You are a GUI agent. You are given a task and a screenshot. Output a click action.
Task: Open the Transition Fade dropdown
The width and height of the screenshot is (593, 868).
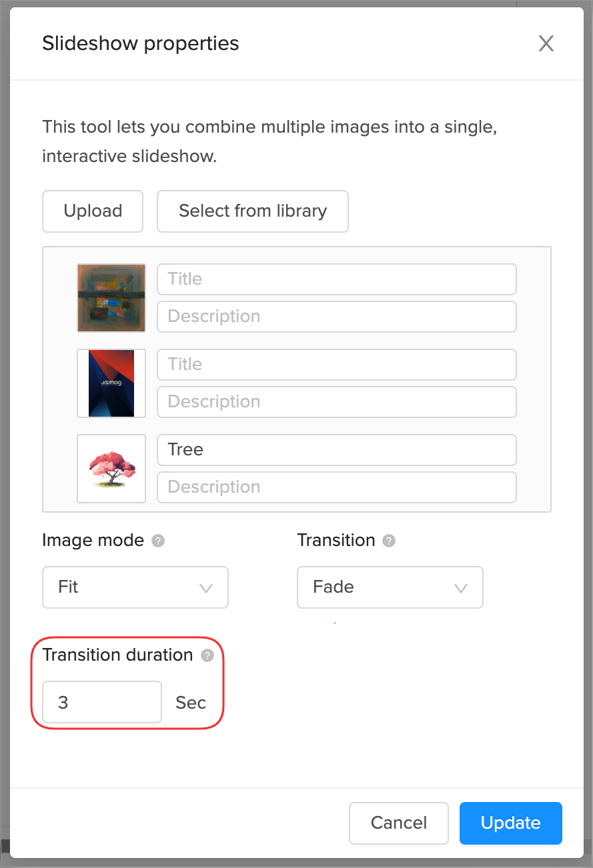pyautogui.click(x=390, y=587)
